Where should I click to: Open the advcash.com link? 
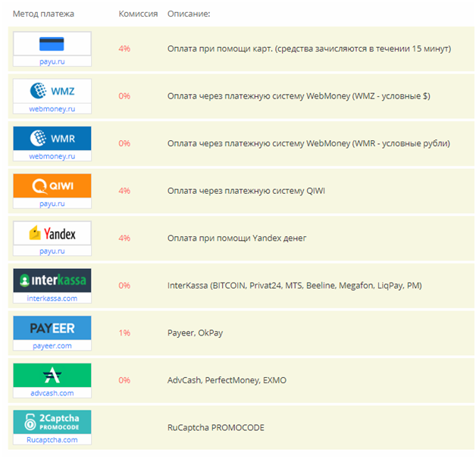[x=52, y=393]
